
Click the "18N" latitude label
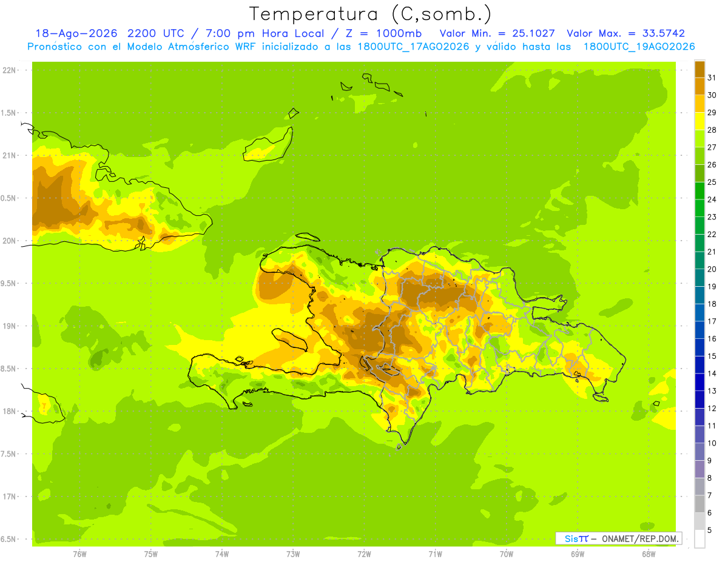tap(8, 411)
